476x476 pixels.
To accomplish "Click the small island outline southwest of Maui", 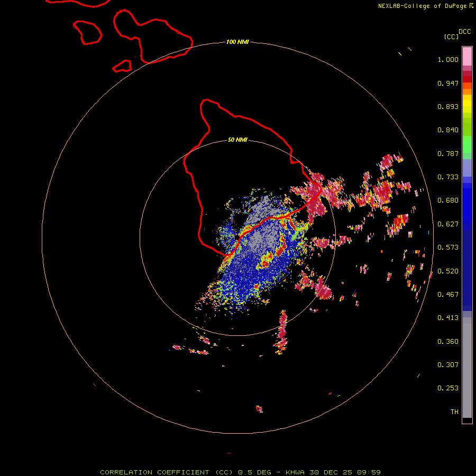I will pyautogui.click(x=122, y=66).
